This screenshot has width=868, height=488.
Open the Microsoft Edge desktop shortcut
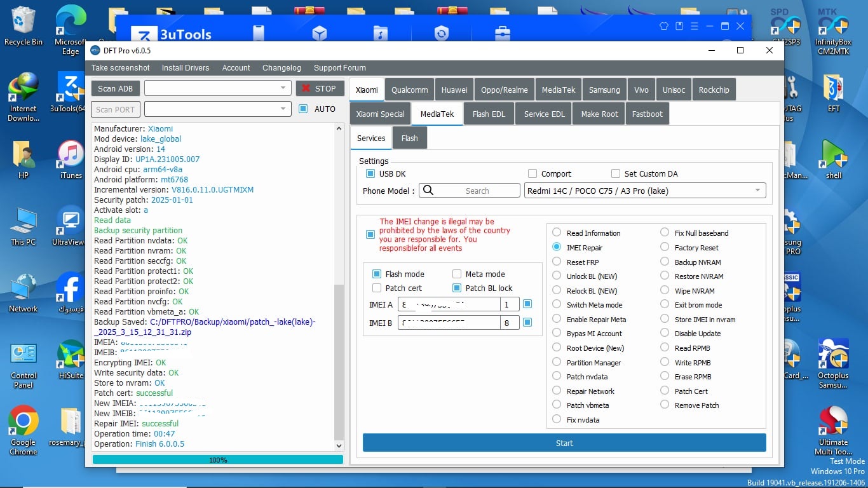(71, 30)
